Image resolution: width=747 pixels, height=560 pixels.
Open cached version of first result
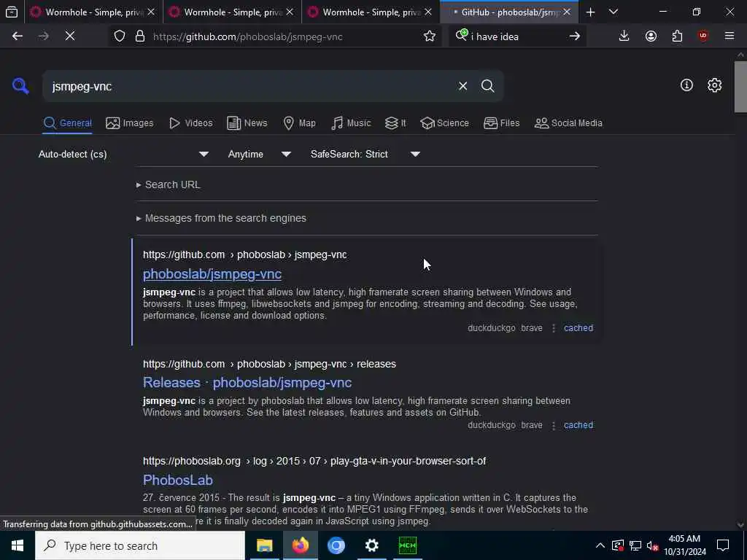point(578,328)
